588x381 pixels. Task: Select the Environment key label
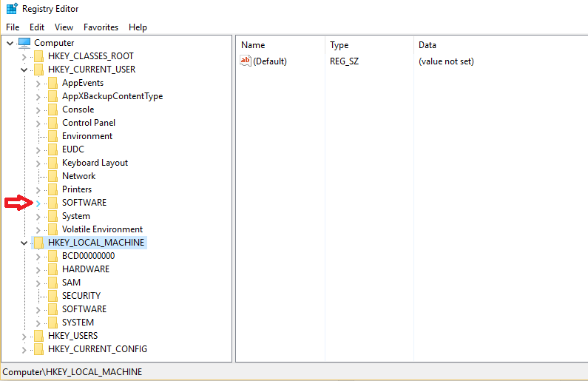(x=87, y=136)
